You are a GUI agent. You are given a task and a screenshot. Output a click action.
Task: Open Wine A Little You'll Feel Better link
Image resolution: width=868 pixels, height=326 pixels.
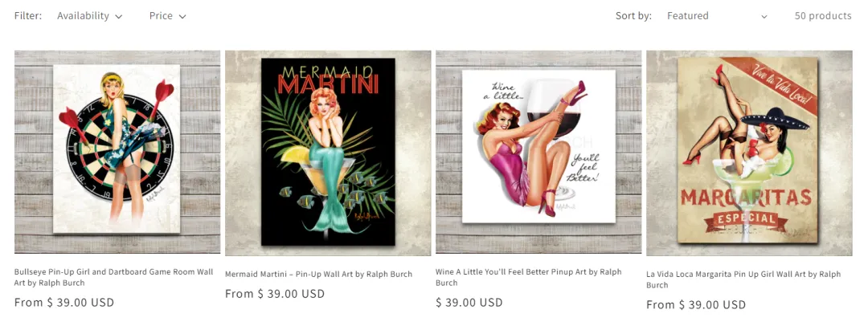529,277
